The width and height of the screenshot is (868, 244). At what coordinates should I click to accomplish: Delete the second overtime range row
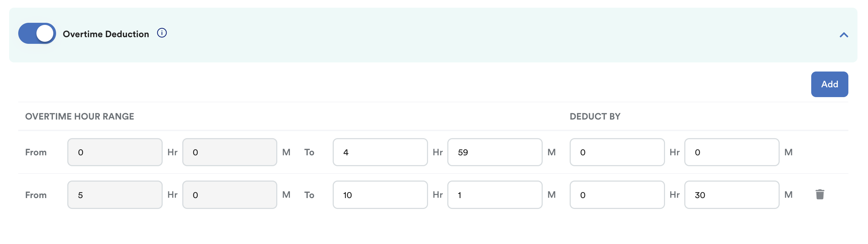click(820, 194)
